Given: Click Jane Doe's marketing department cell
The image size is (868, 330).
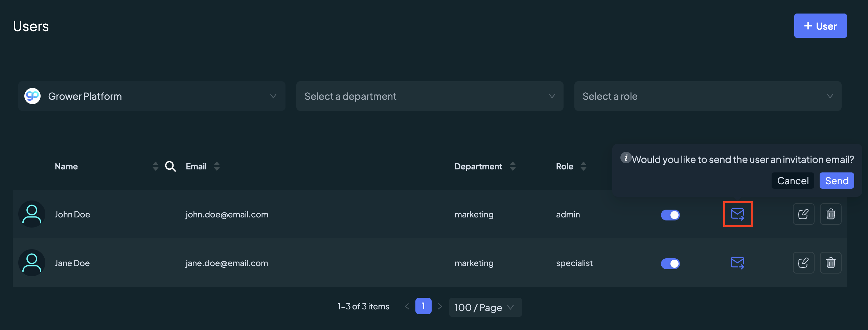Looking at the screenshot, I should click(x=474, y=263).
